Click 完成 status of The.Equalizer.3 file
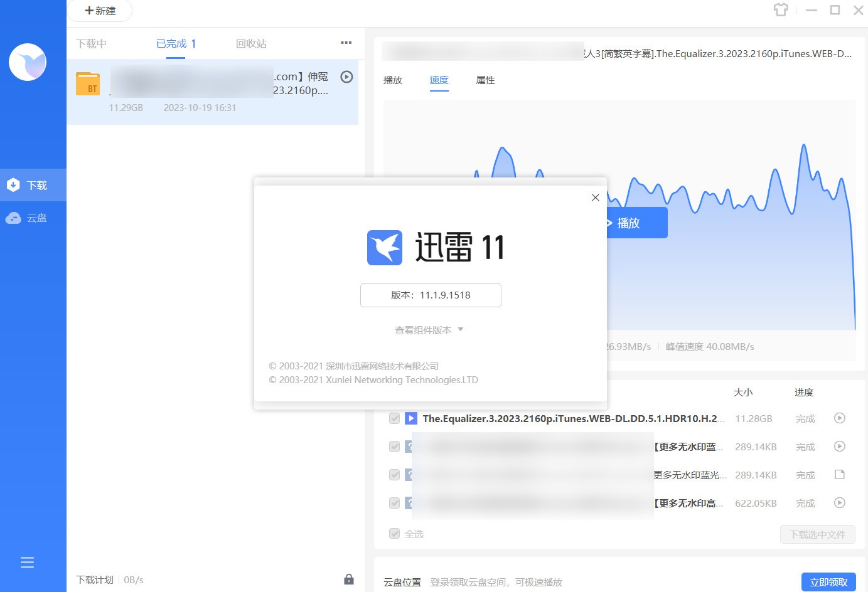The image size is (868, 592). 805,419
